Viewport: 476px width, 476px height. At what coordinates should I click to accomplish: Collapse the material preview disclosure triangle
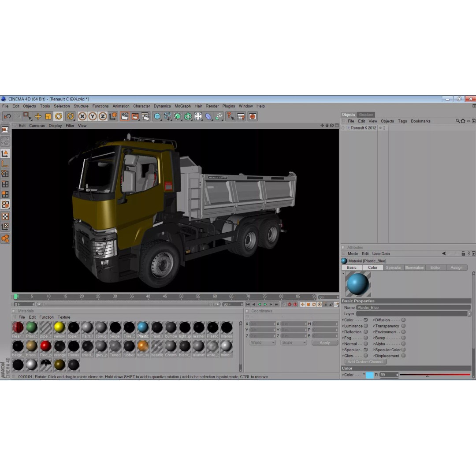point(343,274)
